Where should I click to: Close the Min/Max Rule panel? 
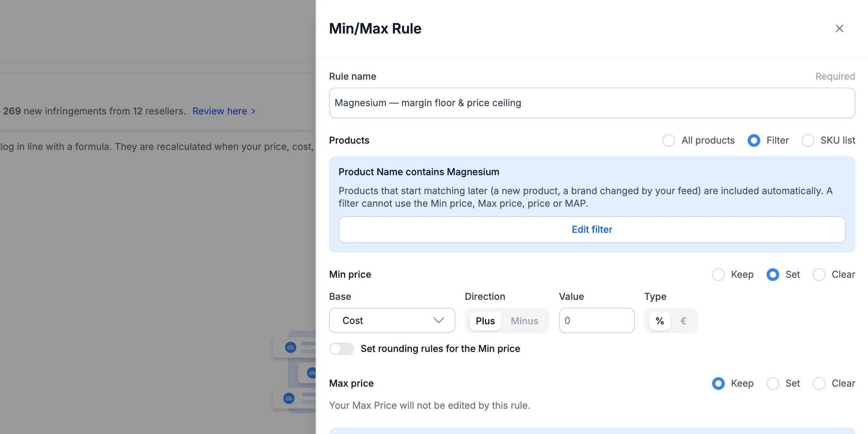[839, 28]
